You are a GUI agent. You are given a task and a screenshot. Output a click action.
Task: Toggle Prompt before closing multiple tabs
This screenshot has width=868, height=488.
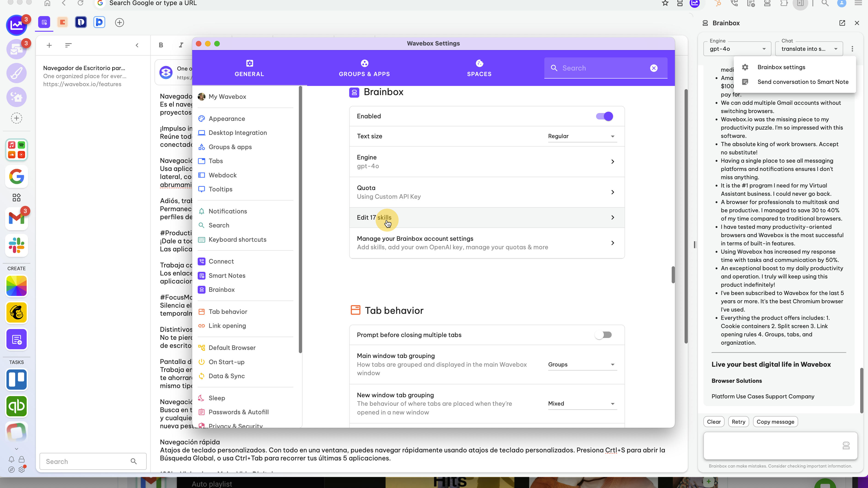pos(603,335)
